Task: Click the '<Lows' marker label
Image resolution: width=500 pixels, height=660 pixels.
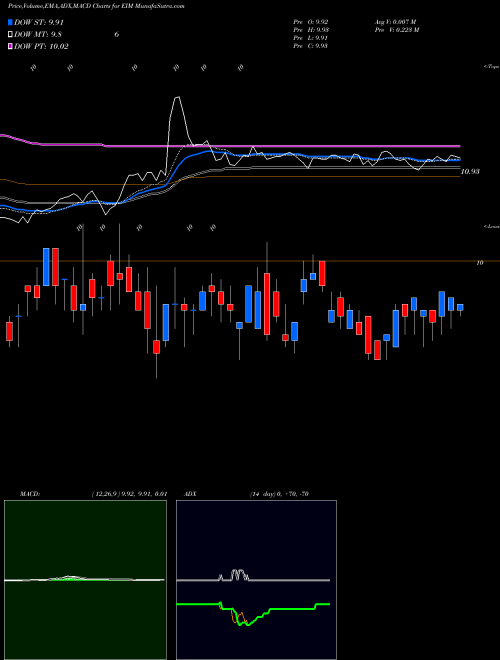Action: pyautogui.click(x=492, y=226)
